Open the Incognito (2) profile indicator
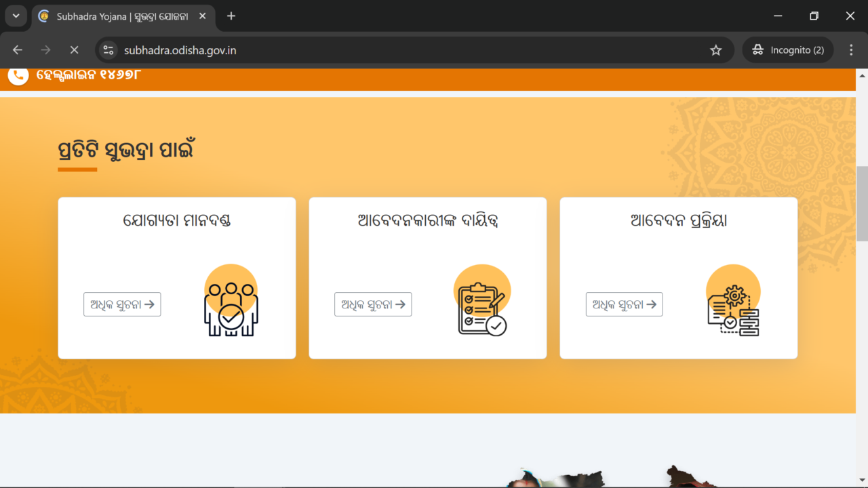This screenshot has width=868, height=488. [788, 50]
